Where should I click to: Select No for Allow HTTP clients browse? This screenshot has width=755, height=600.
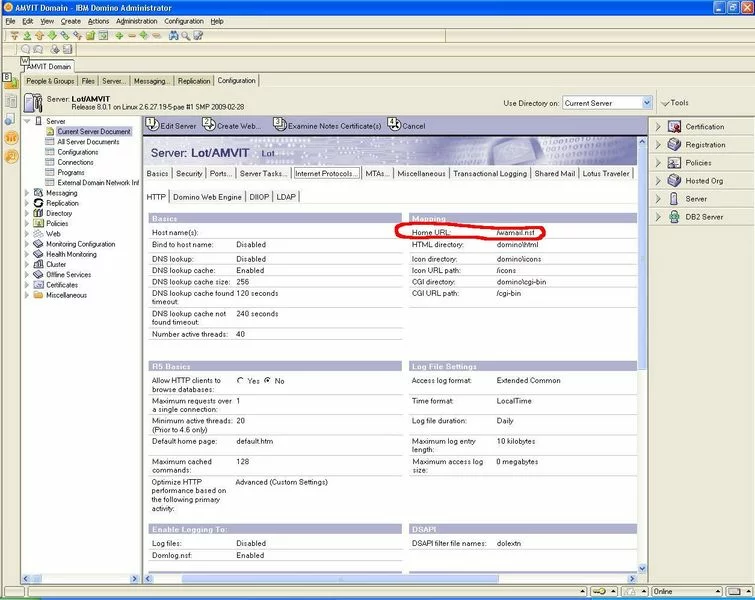(268, 381)
